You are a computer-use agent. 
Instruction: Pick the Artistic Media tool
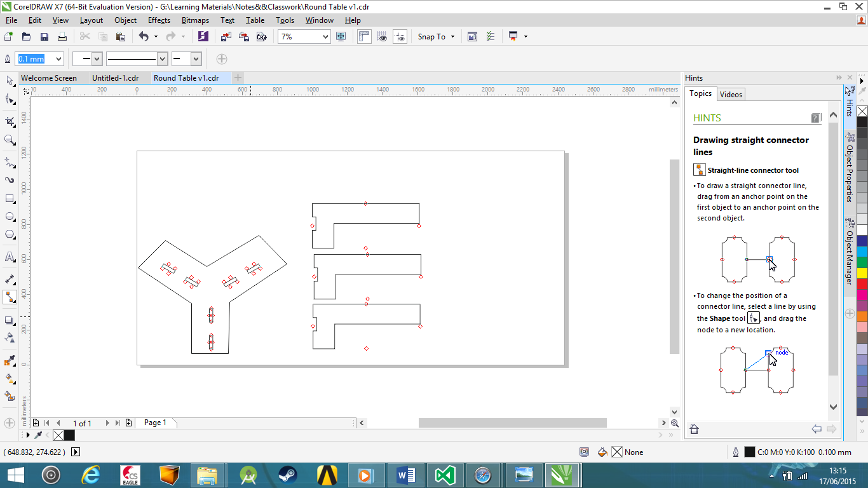pos(10,180)
